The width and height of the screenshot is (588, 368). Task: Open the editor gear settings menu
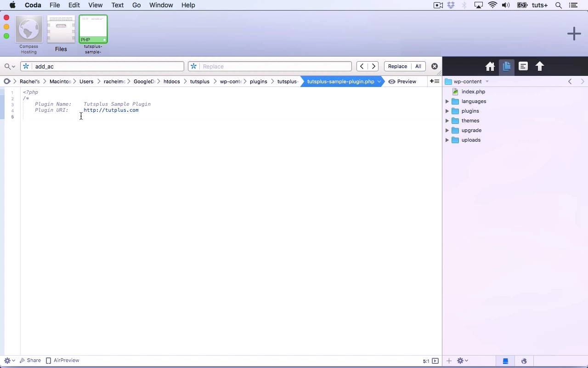pos(9,361)
